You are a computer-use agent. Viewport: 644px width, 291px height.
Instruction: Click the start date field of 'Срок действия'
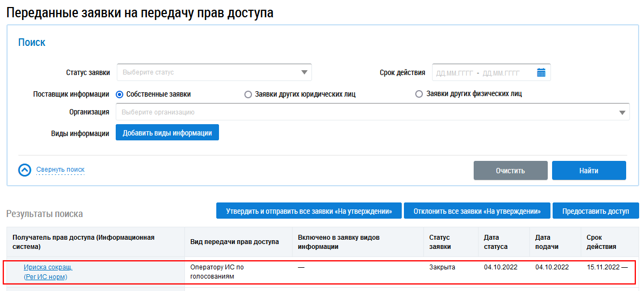click(454, 73)
